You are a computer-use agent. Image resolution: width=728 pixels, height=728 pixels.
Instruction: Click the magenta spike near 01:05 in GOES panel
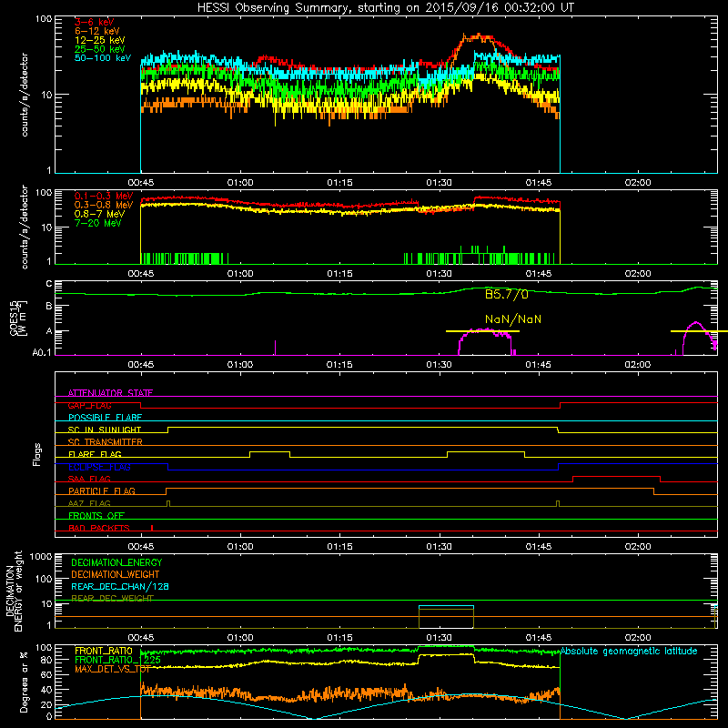pyautogui.click(x=276, y=348)
